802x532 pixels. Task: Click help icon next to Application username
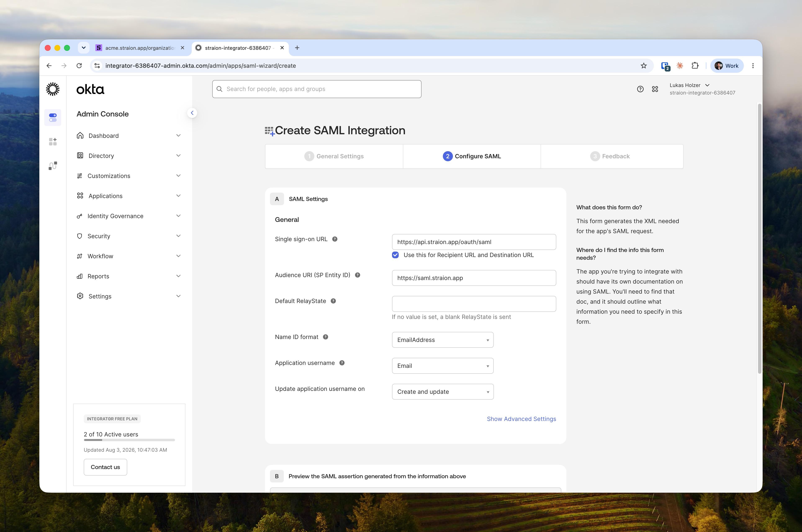pos(342,363)
